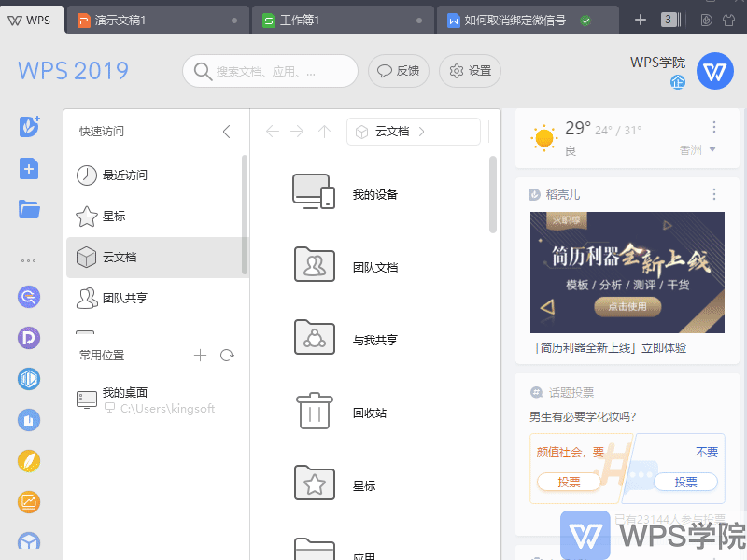Click the tab count 3 icon
This screenshot has height=560, width=747.
669,20
